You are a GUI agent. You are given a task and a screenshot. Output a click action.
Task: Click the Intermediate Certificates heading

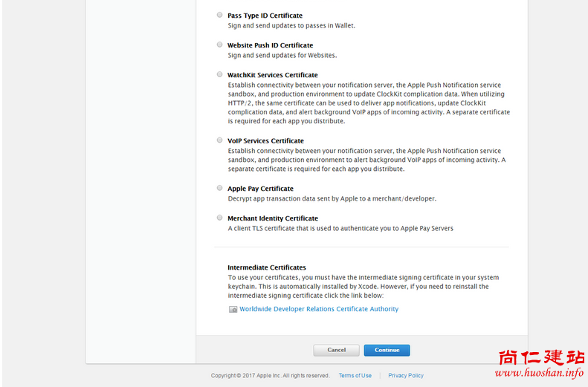tap(266, 267)
